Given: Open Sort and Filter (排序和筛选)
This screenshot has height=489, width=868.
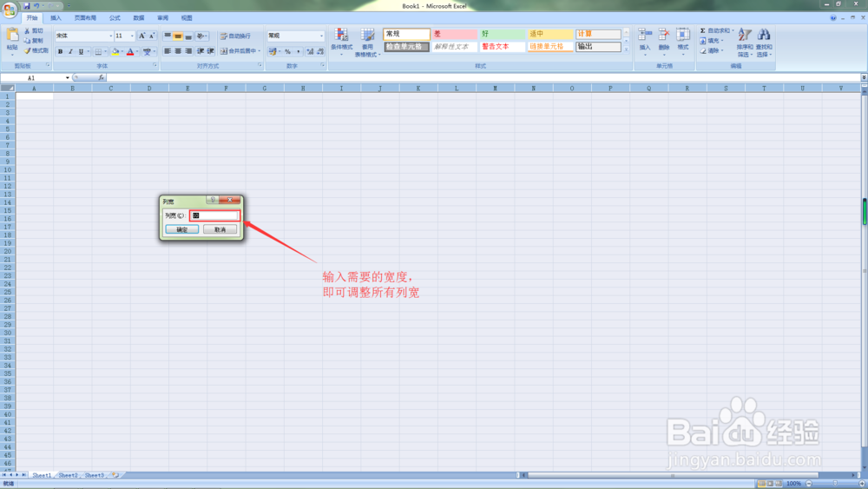Looking at the screenshot, I should click(x=745, y=42).
